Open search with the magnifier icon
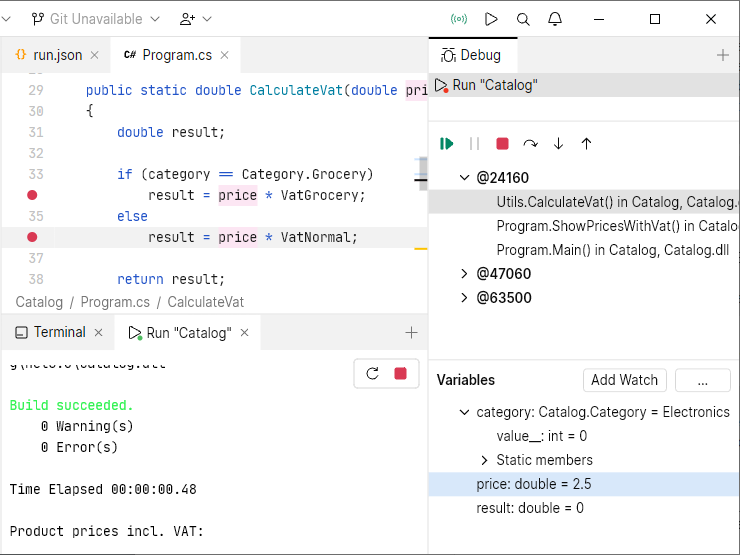Screen dimensions: 740x555 tap(523, 19)
